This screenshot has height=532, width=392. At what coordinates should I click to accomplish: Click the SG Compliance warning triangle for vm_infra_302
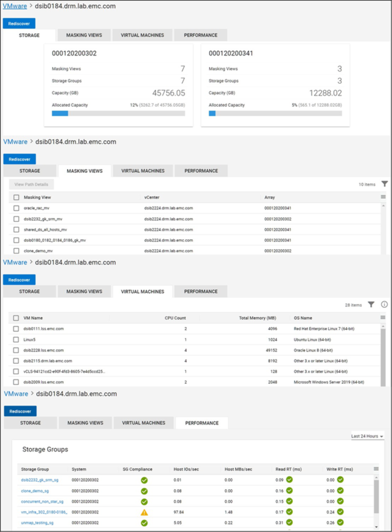pyautogui.click(x=144, y=513)
